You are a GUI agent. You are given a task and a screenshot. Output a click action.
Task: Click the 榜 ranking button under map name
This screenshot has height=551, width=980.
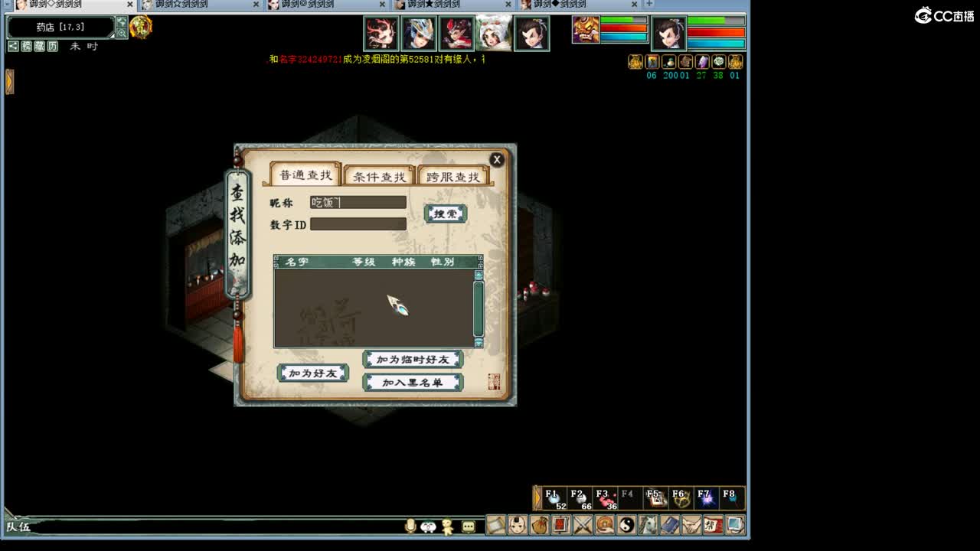pos(26,47)
